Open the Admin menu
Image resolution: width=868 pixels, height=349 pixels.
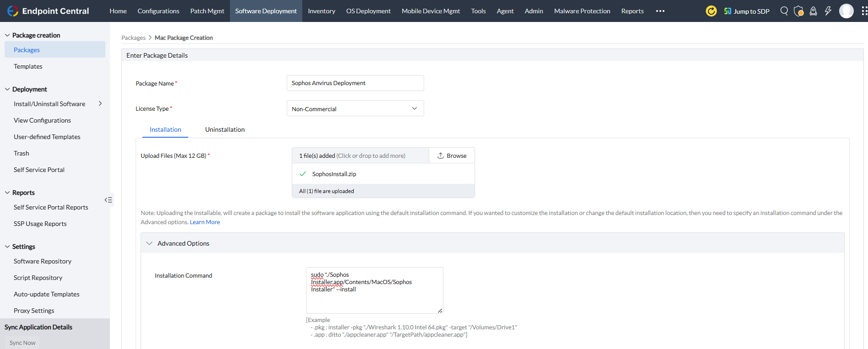(534, 11)
